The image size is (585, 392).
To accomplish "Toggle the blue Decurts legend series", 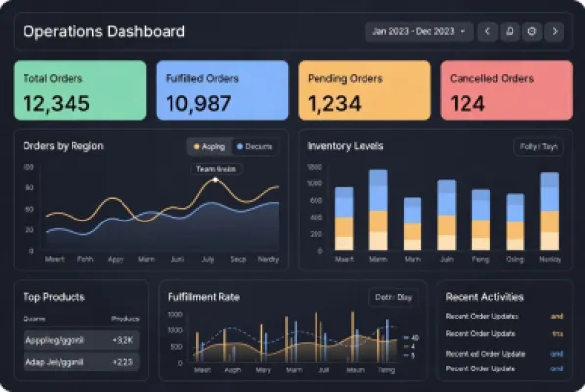I will click(x=255, y=147).
